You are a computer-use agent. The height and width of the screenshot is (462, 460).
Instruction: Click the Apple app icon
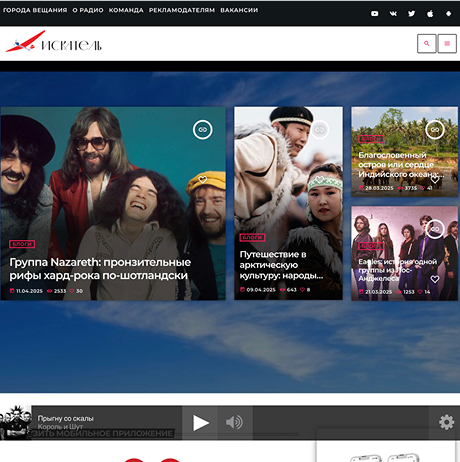[430, 14]
